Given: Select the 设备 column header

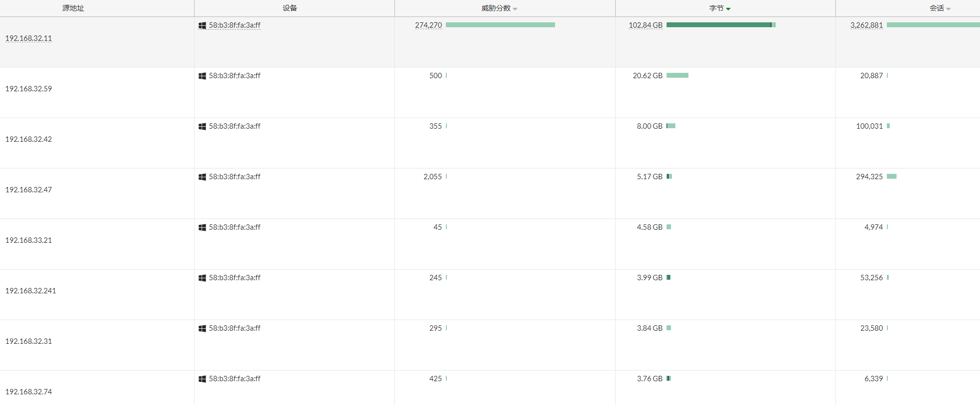Looking at the screenshot, I should click(290, 8).
